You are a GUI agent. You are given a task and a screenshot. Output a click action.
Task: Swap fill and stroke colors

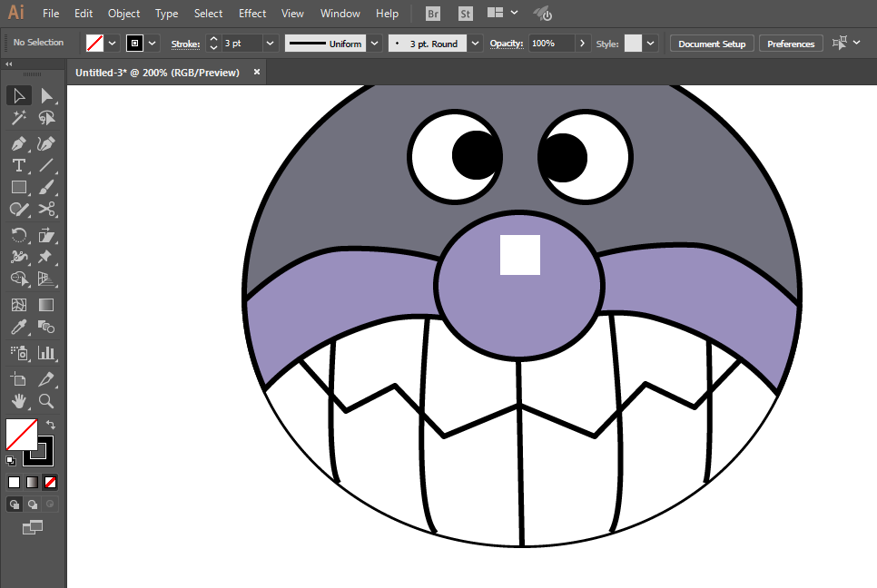[x=51, y=425]
